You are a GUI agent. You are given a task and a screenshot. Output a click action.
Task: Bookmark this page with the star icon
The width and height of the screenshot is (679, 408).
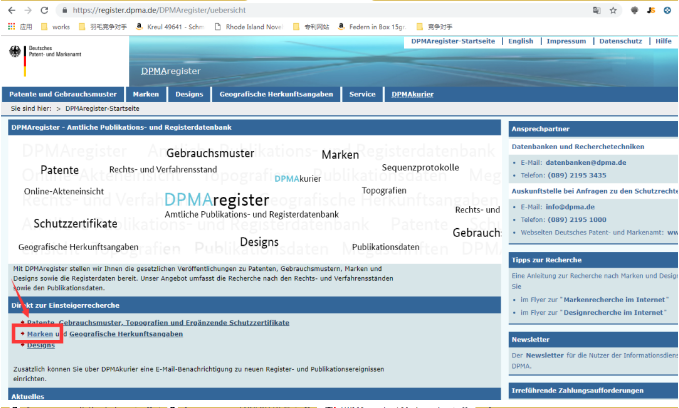point(613,10)
